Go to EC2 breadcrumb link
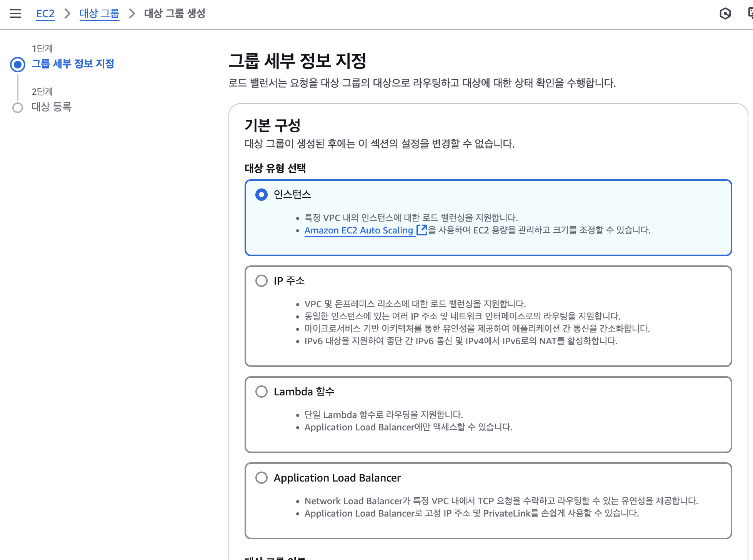This screenshot has height=560, width=753. tap(45, 13)
